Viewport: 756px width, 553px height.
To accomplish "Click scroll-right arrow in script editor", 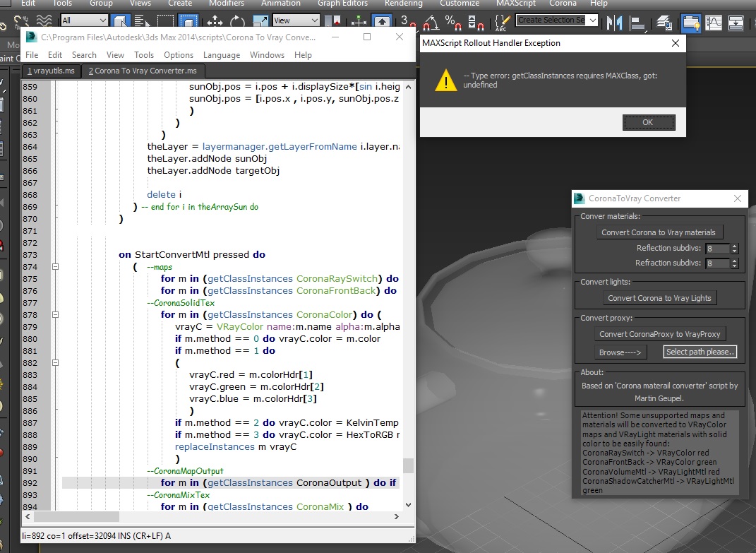I will click(x=396, y=516).
